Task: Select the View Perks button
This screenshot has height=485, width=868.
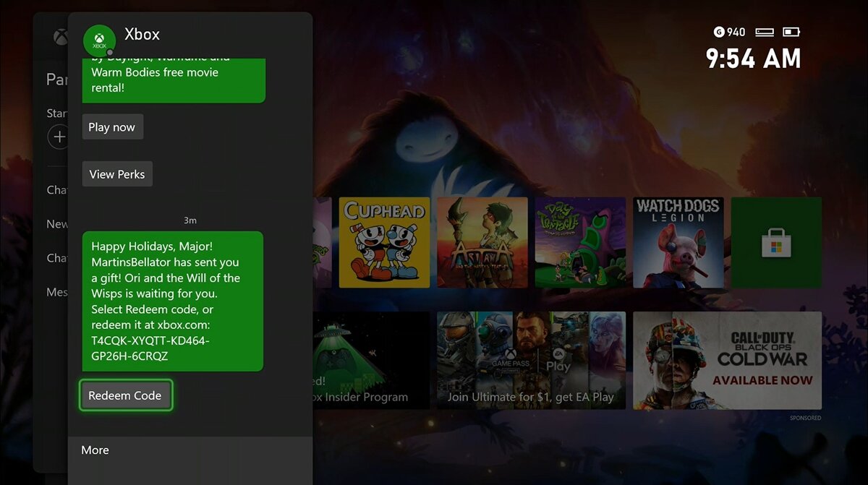Action: [117, 173]
